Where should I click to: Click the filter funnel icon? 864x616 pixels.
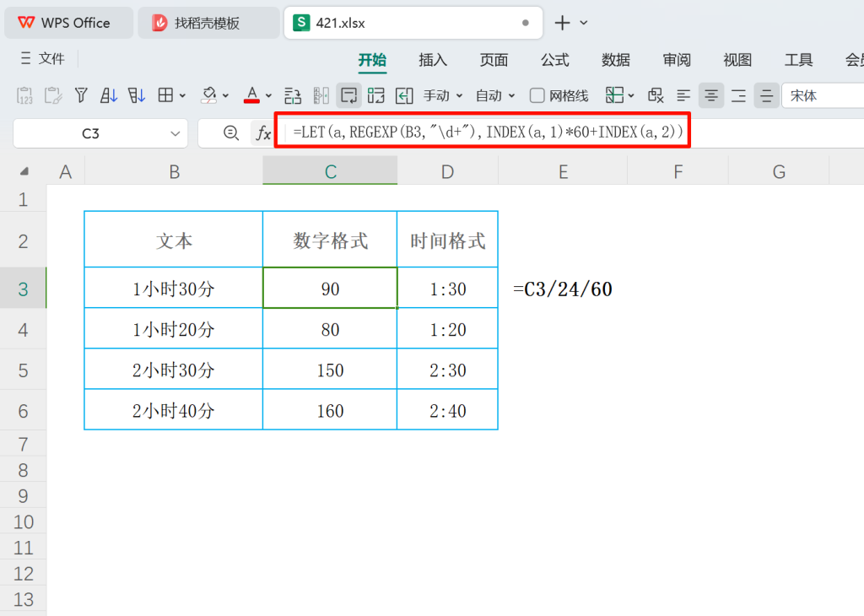point(81,95)
